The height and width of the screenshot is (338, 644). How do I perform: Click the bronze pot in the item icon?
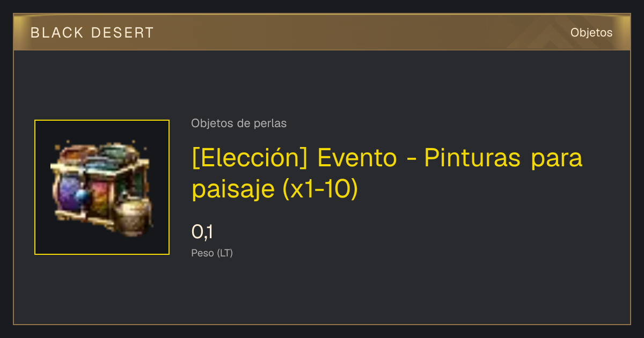click(132, 215)
